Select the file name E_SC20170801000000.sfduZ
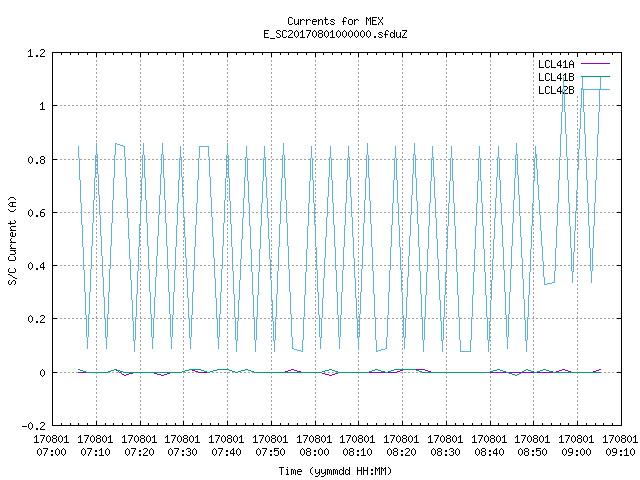 click(335, 34)
